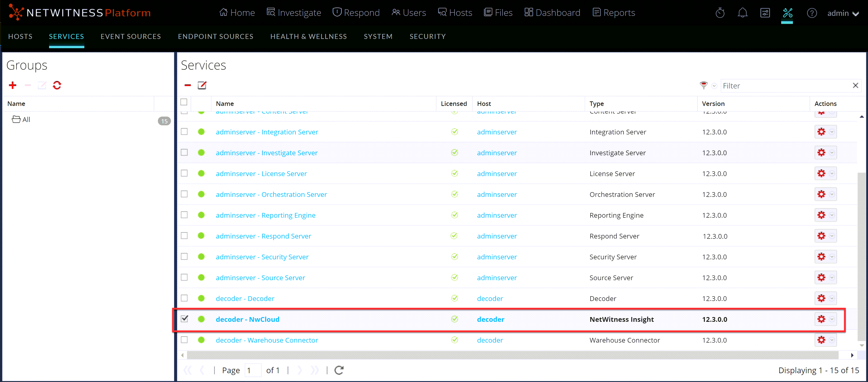Expand actions dropdown arrow for Reporting Engine
Image resolution: width=868 pixels, height=382 pixels.
(x=832, y=215)
